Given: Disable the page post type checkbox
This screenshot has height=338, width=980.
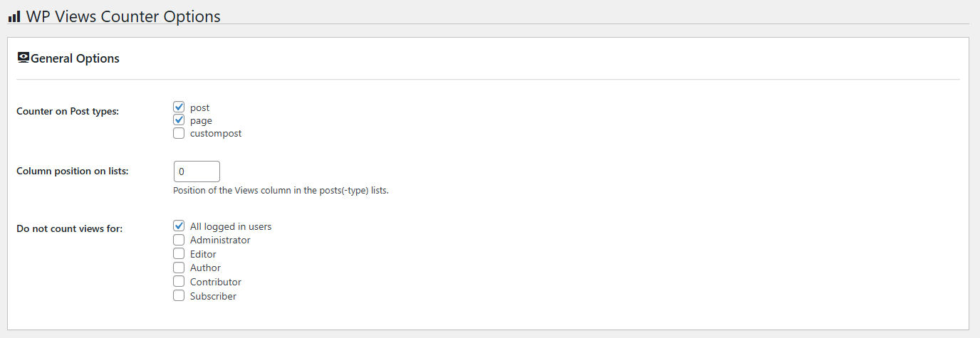Looking at the screenshot, I should (x=179, y=120).
